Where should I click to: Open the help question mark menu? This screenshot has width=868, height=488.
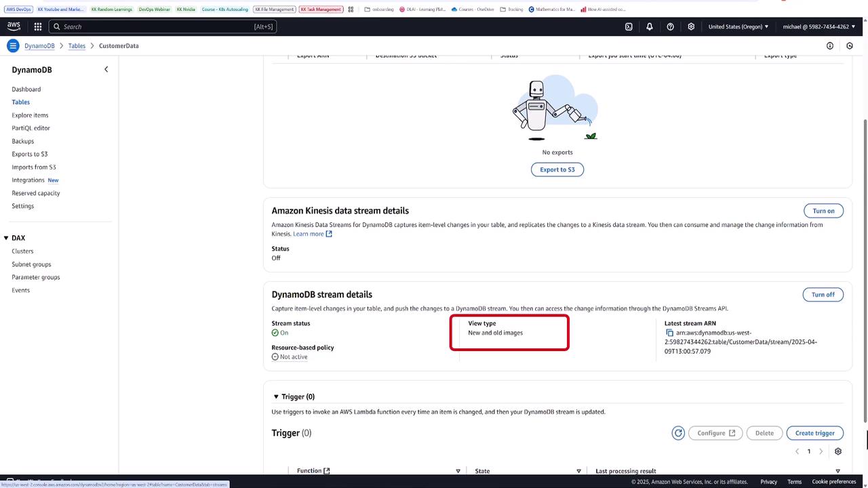671,26
